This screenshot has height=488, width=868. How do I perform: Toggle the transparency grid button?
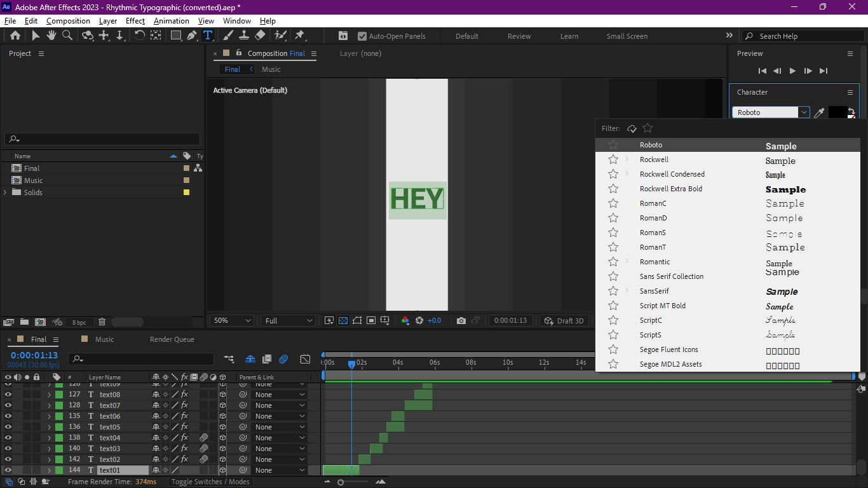point(343,320)
